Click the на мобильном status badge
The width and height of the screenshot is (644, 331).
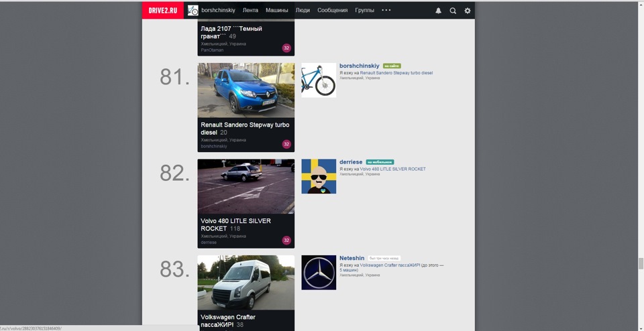(x=380, y=162)
